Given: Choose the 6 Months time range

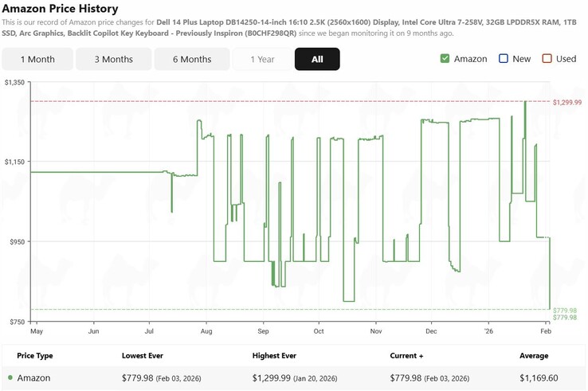Looking at the screenshot, I should click(x=192, y=59).
